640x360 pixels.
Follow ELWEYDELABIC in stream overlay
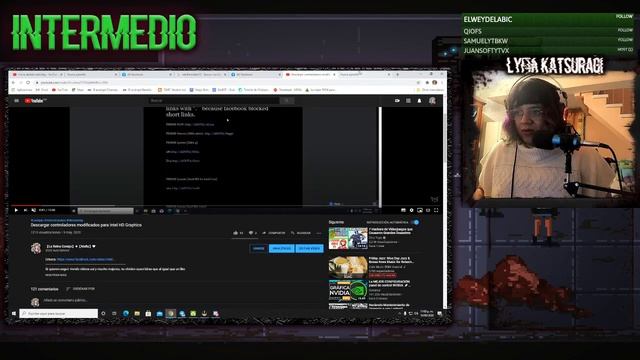624,16
